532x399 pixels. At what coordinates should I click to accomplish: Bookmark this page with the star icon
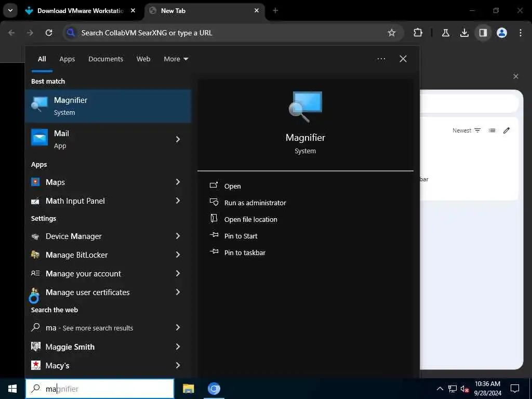(392, 33)
